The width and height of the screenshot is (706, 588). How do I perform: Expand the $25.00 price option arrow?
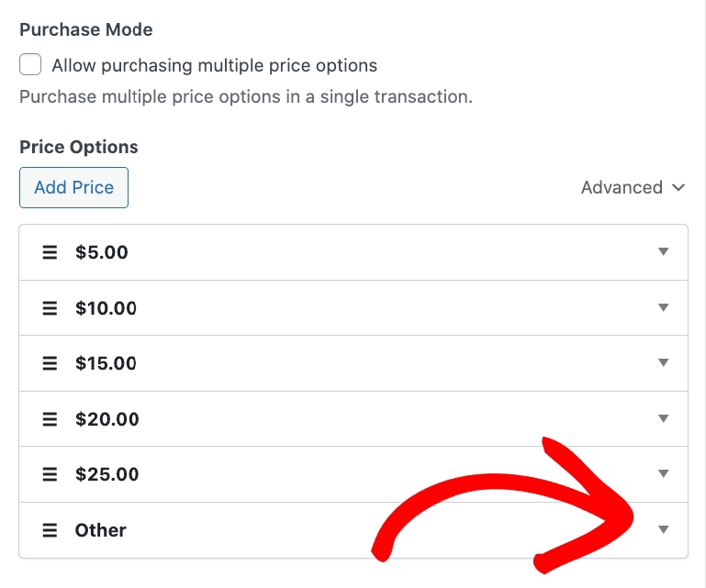point(664,474)
